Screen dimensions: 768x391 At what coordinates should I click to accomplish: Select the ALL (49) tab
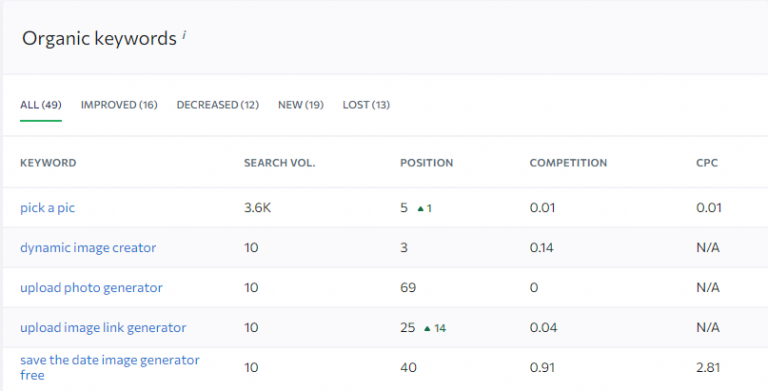coord(41,105)
